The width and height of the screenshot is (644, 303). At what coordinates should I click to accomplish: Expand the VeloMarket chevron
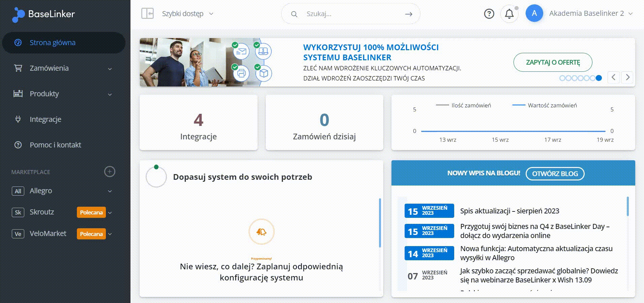click(110, 234)
